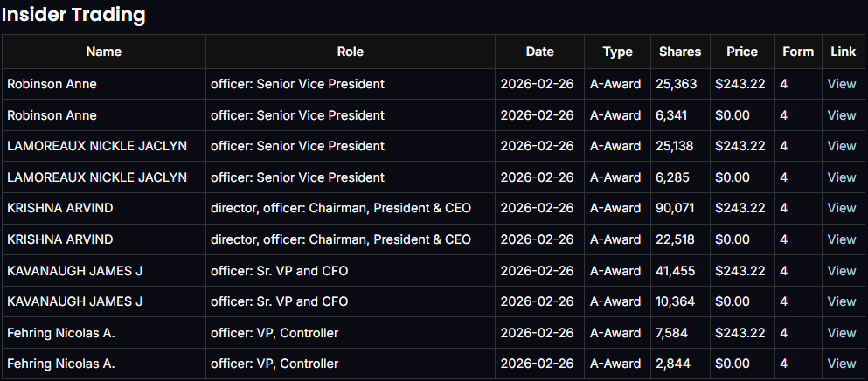
Task: Click the Form column header
Action: tap(798, 52)
